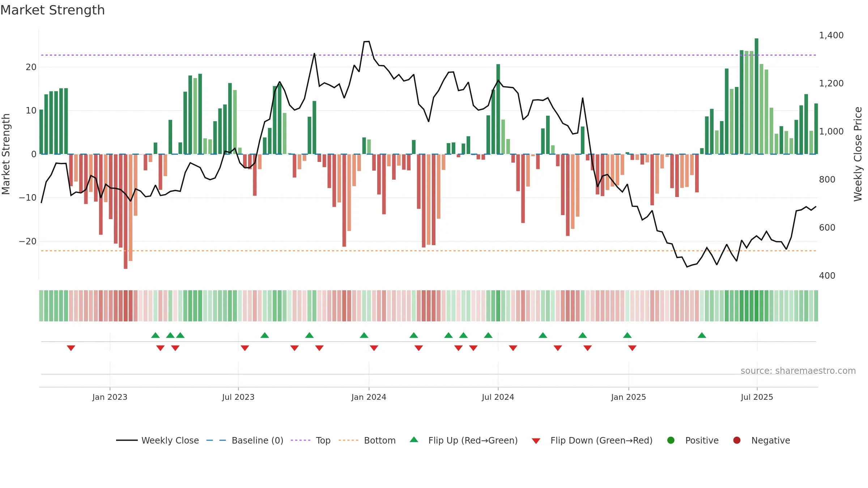
Task: Click the green Flip Up triangle legend icon
Action: point(414,440)
